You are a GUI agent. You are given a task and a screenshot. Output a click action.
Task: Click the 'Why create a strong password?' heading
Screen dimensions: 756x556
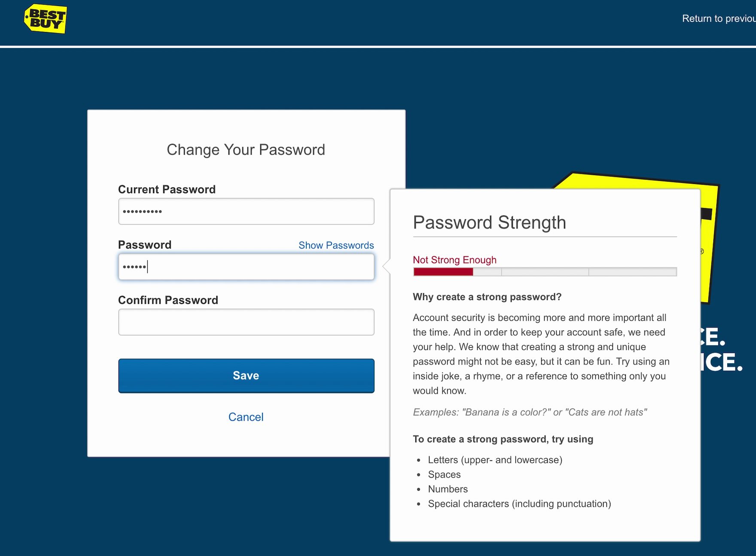click(x=487, y=297)
